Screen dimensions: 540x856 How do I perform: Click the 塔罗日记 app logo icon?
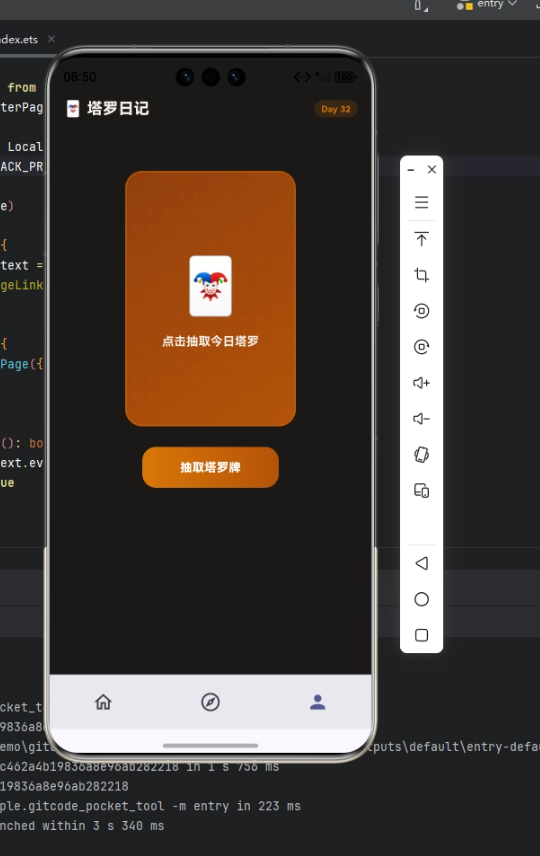[73, 109]
